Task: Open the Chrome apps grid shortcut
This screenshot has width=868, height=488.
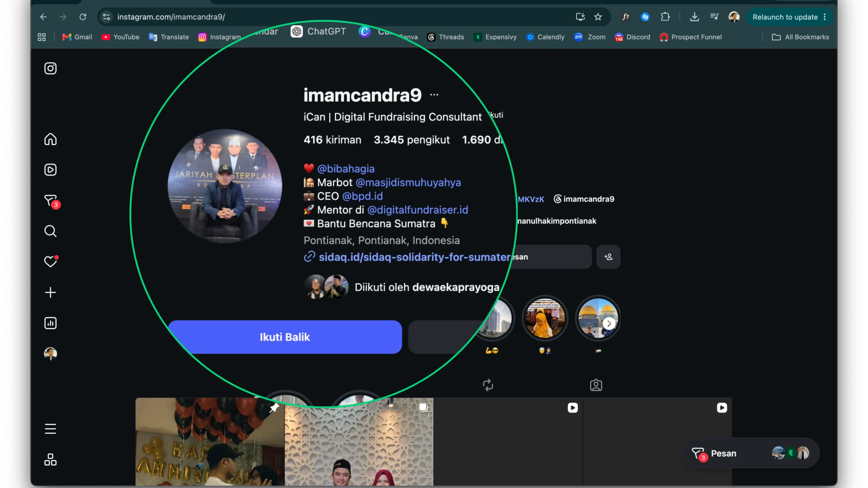Action: click(41, 37)
